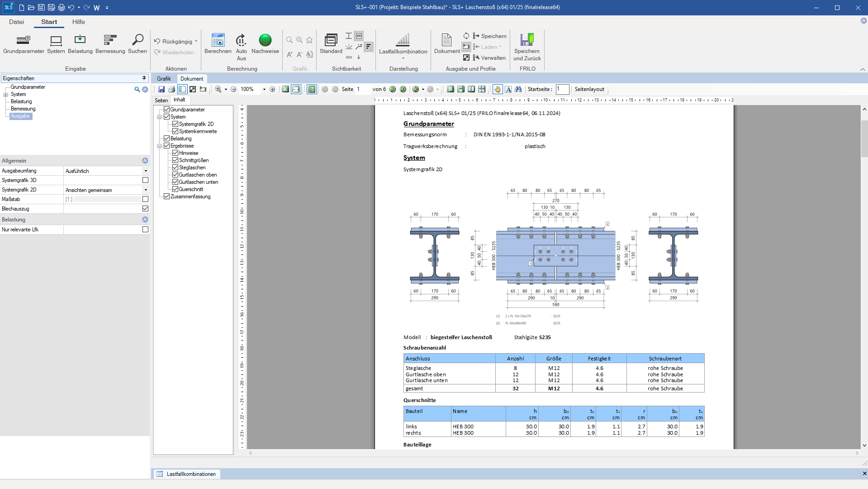Viewport: 868px width, 489px height.
Task: Click new file icon in title bar
Action: click(21, 8)
